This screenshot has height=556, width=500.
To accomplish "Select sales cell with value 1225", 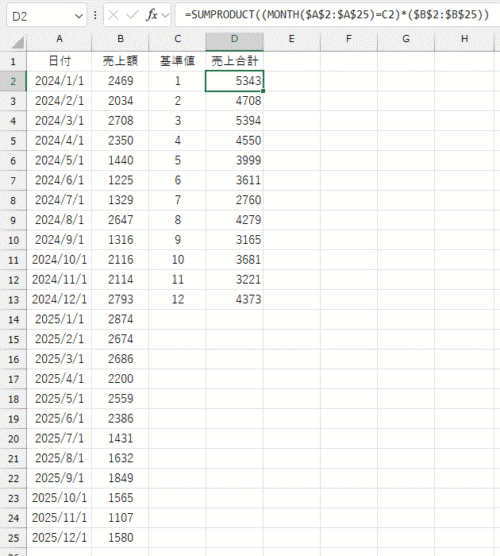I will [121, 180].
